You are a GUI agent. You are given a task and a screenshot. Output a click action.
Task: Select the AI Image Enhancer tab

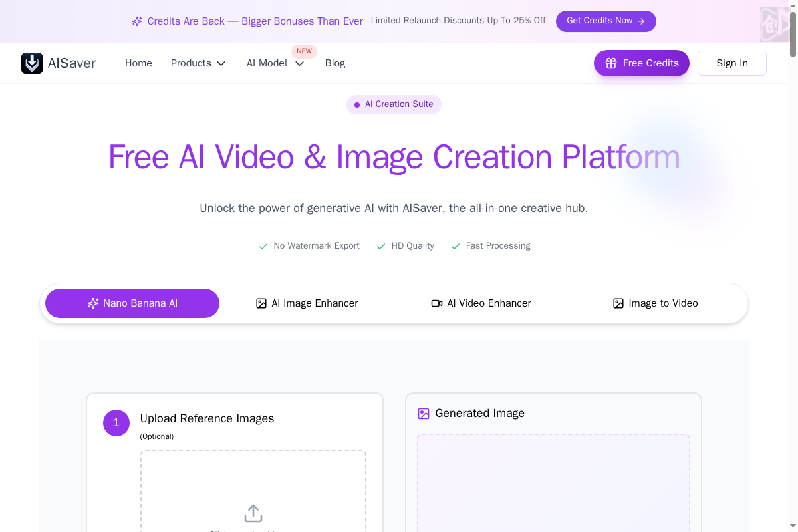[x=307, y=303]
